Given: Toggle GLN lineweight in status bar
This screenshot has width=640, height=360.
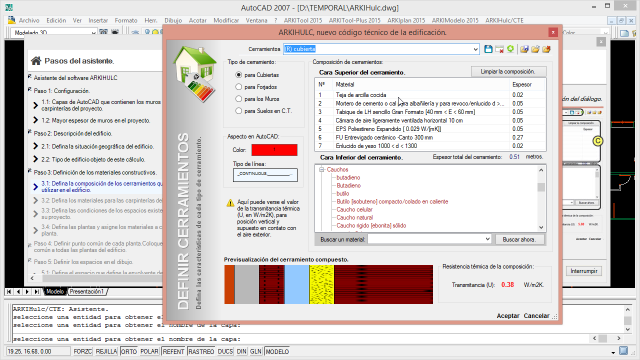Looking at the screenshot, I should (x=256, y=351).
